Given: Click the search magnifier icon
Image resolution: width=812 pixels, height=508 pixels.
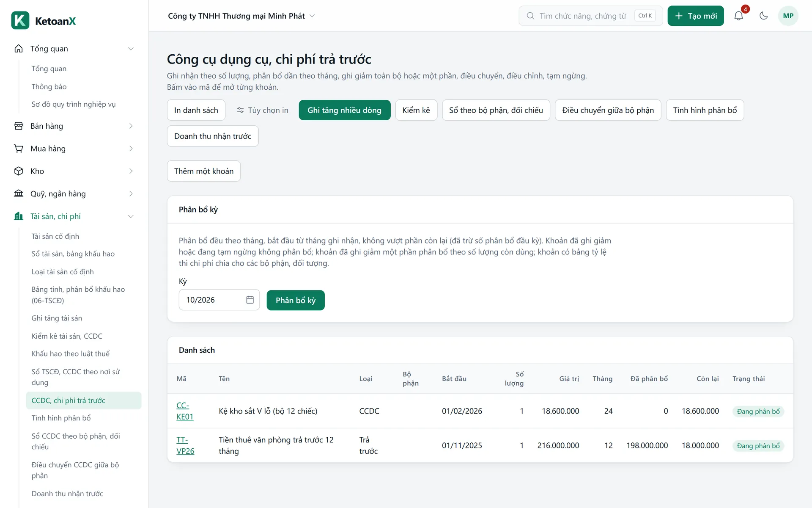Looking at the screenshot, I should tap(530, 16).
